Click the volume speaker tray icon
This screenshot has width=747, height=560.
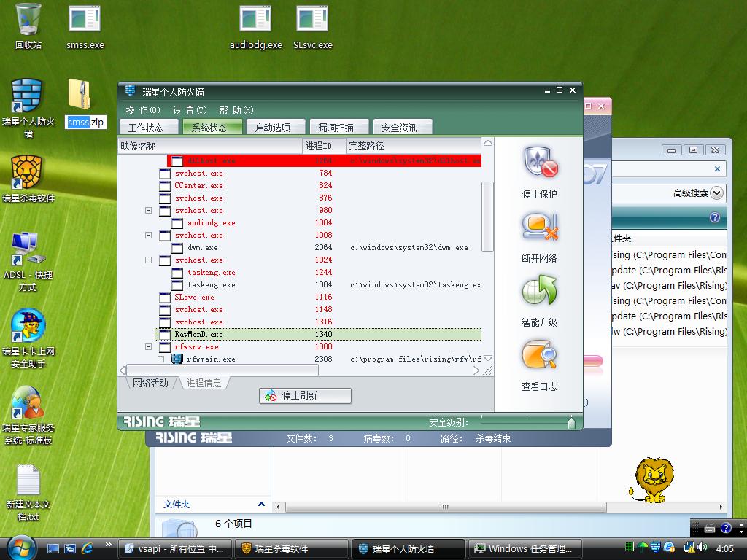pyautogui.click(x=703, y=548)
